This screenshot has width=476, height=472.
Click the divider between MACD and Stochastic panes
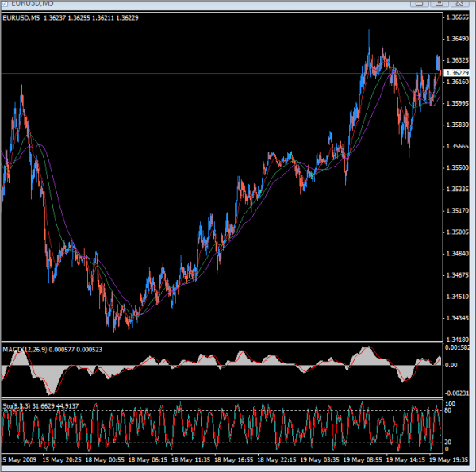pos(222,399)
